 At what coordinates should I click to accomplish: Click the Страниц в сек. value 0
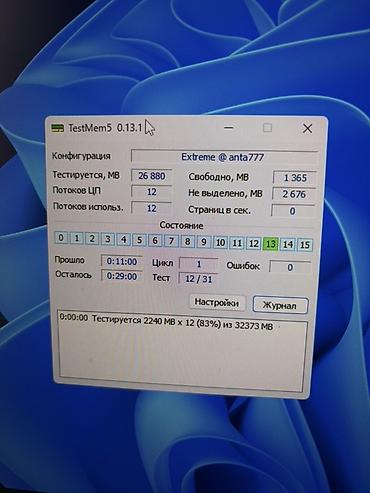pos(292,211)
